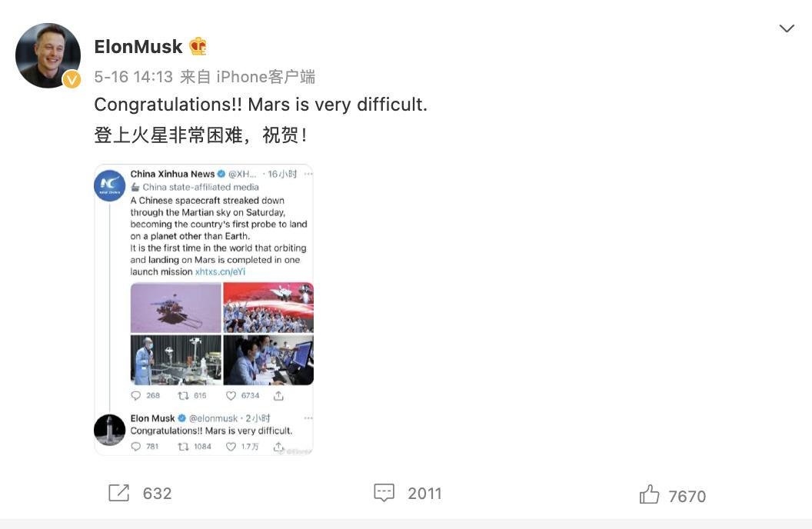812x529 pixels.
Task: Open comments via the speech bubble icon
Action: coord(384,493)
